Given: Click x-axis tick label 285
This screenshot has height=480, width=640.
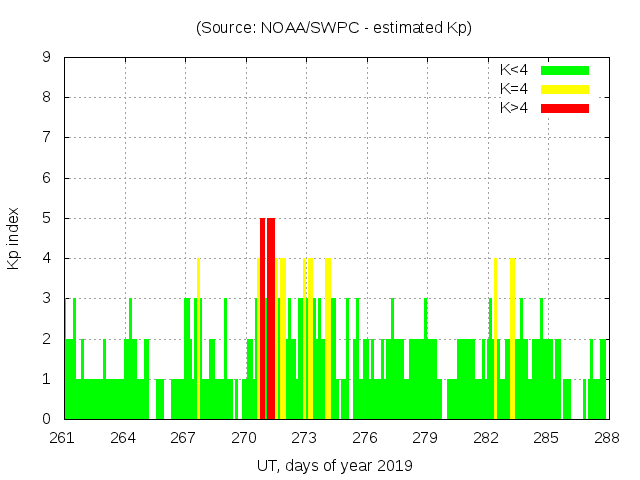Looking at the screenshot, I should coord(546,438).
